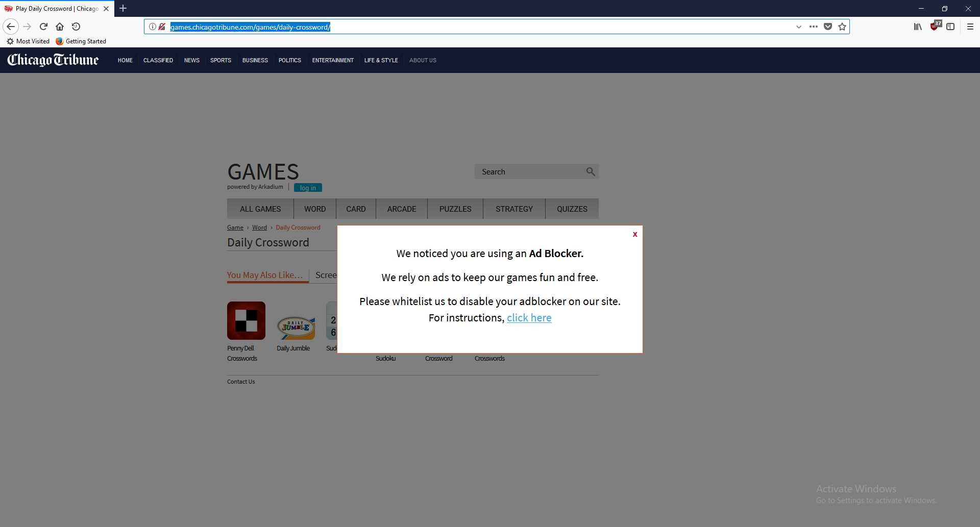Image resolution: width=980 pixels, height=527 pixels.
Task: Go to HOME in Tribune navigation
Action: pos(125,60)
